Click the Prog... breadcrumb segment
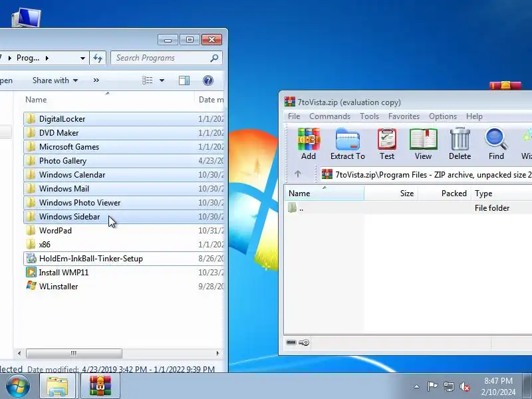 28,58
